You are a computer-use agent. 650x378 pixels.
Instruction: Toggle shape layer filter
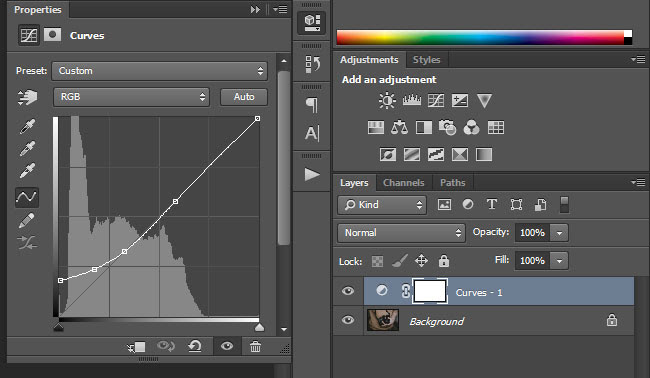516,204
